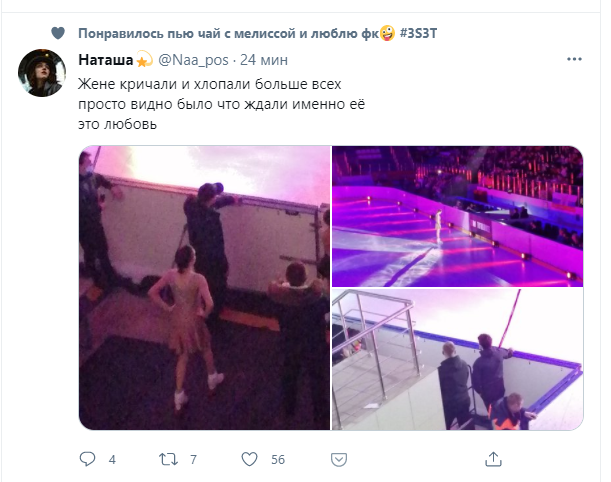Retweet the post using the retweet icon
The height and width of the screenshot is (482, 611).
(168, 459)
